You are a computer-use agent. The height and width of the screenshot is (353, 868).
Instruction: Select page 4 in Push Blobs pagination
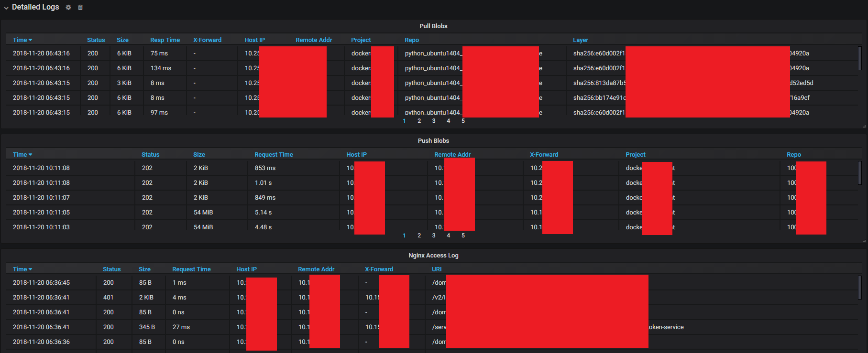click(x=448, y=235)
